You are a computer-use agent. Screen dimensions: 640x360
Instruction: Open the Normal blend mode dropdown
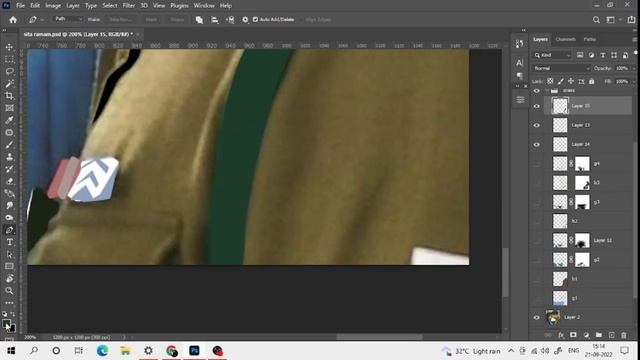[561, 68]
